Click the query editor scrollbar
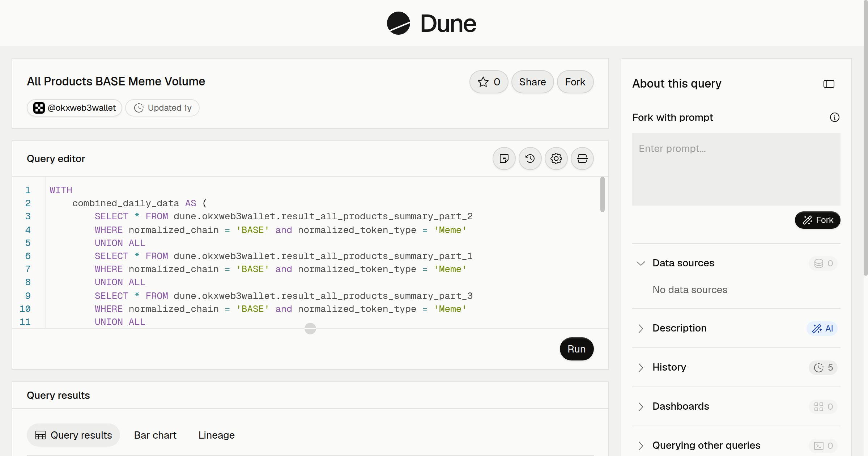Image resolution: width=868 pixels, height=456 pixels. tap(602, 194)
